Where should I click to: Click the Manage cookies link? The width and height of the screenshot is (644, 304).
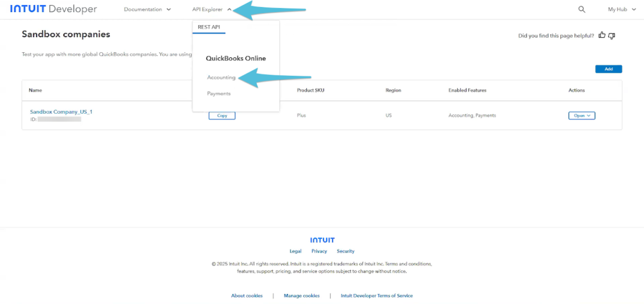point(301,296)
